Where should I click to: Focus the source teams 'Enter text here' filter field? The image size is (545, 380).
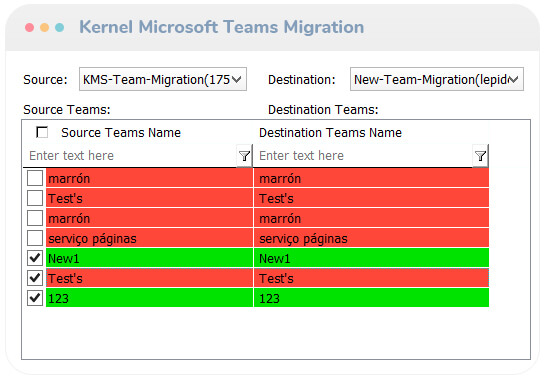pyautogui.click(x=130, y=156)
